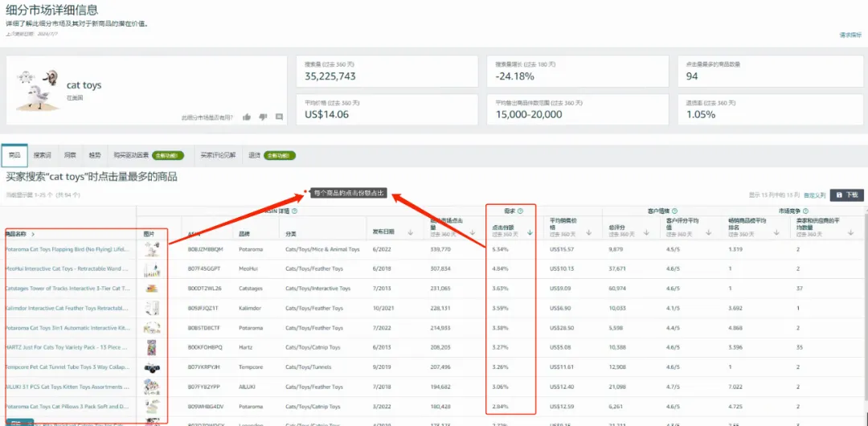Click Catstages tower product thumbnail
The width and height of the screenshot is (868, 426).
click(152, 289)
